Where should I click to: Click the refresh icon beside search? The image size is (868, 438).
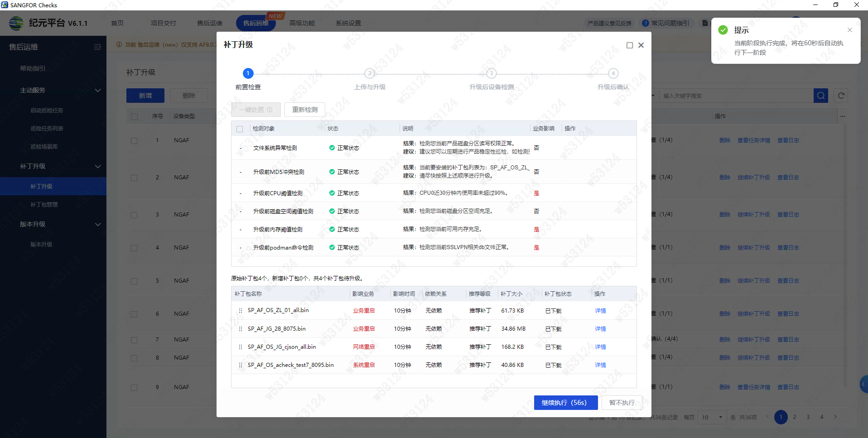click(x=841, y=96)
